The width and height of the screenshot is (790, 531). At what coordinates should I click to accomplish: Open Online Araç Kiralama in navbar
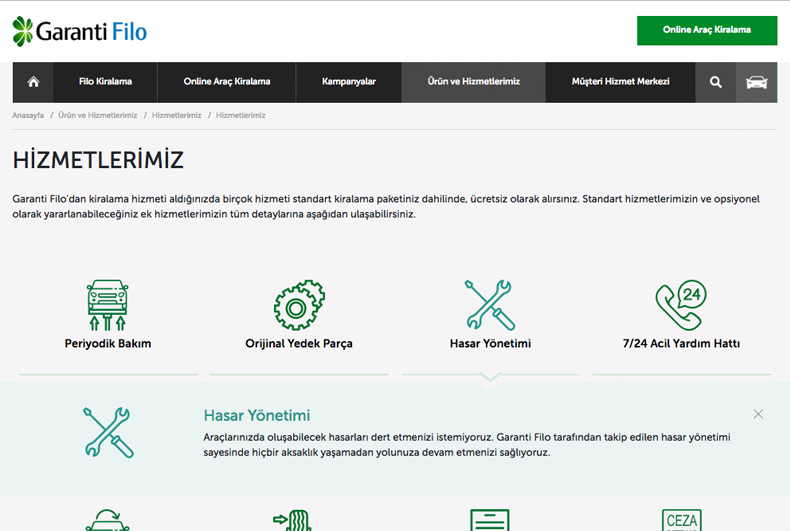(x=227, y=82)
